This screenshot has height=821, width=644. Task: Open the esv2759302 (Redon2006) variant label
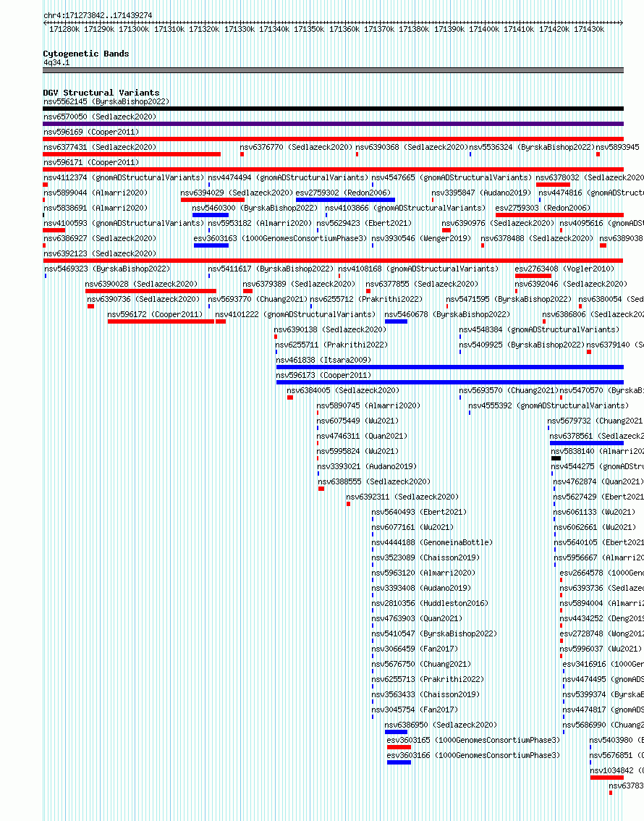click(x=343, y=193)
